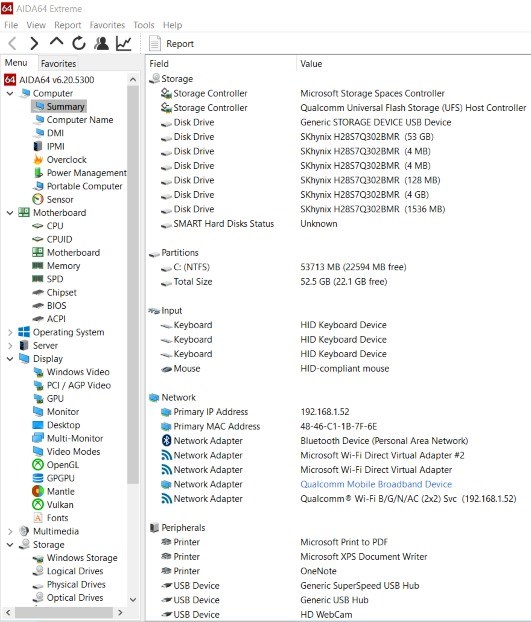The width and height of the screenshot is (531, 622).
Task: Open the Help menu
Action: pyautogui.click(x=173, y=25)
